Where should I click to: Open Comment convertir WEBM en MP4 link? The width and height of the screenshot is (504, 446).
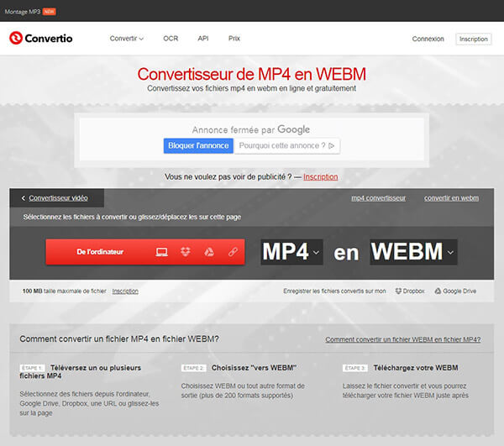click(403, 339)
